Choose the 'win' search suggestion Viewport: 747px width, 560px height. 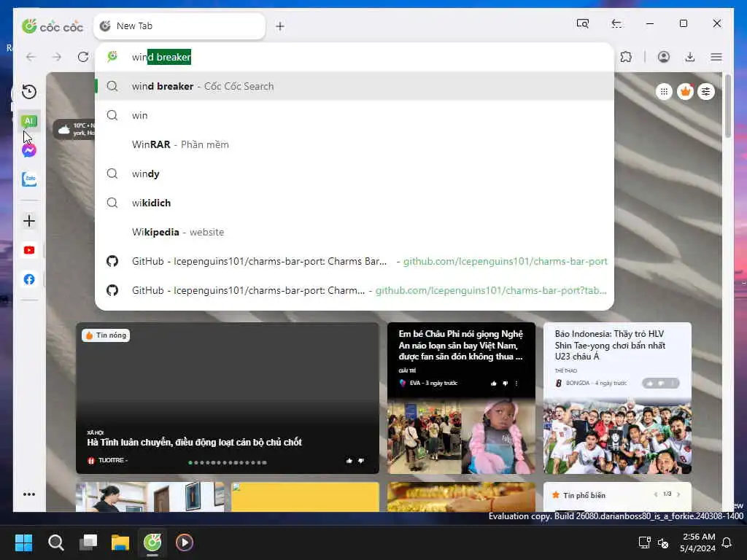[355, 115]
